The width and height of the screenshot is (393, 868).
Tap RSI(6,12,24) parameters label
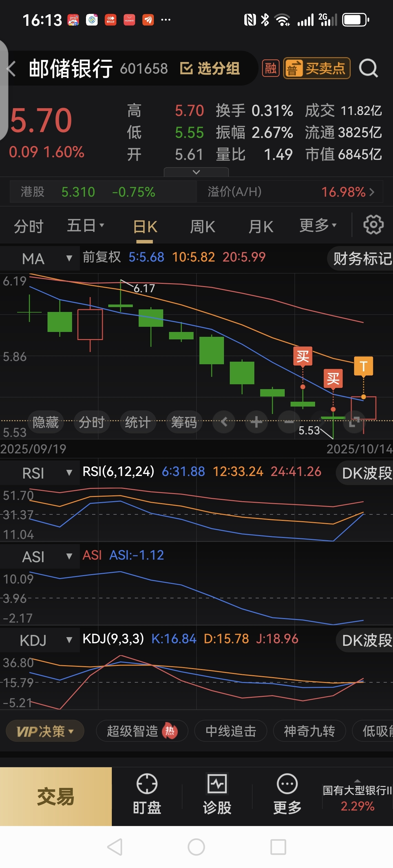pos(118,471)
